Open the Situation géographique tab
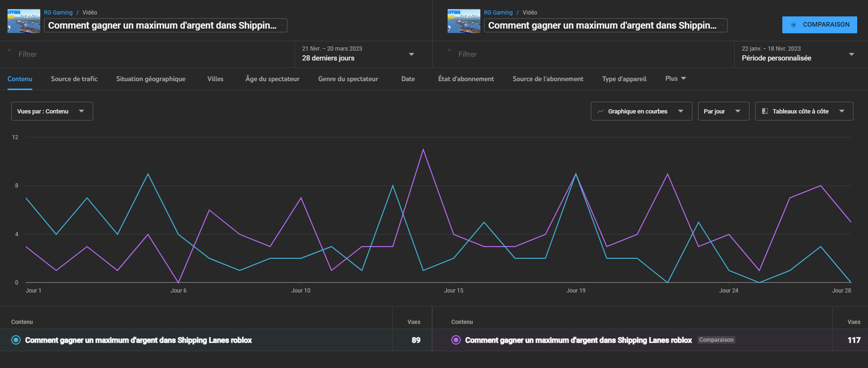 [x=151, y=79]
